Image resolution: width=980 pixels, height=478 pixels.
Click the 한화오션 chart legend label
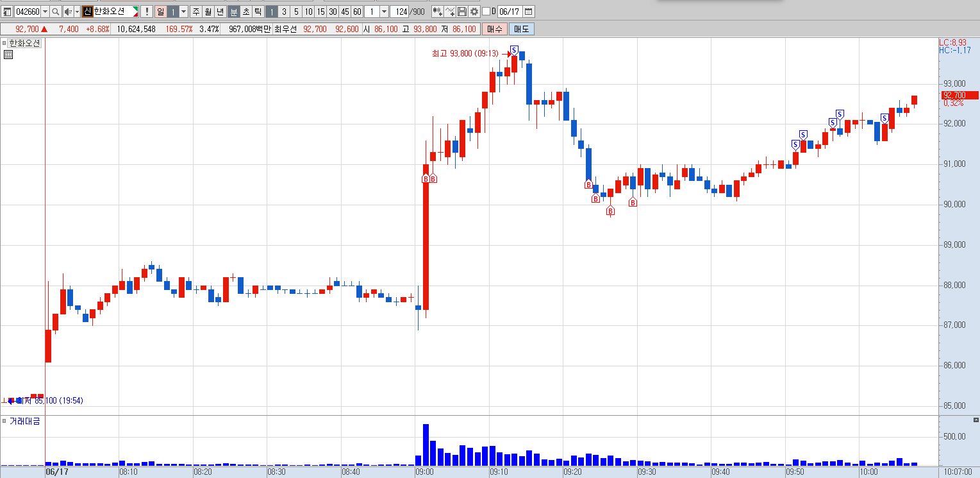24,43
